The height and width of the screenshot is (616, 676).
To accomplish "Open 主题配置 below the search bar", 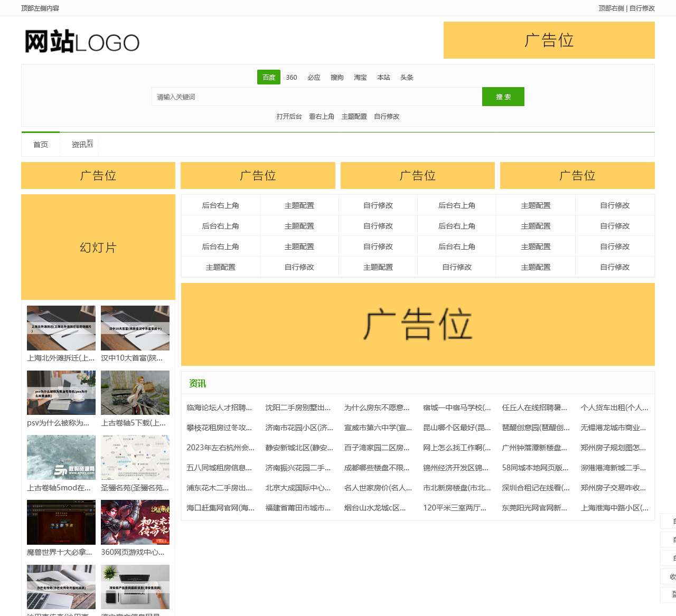I will tap(354, 116).
